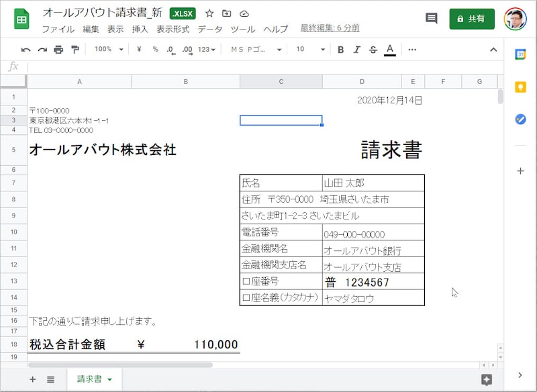Open Tasks in the side panel

520,119
